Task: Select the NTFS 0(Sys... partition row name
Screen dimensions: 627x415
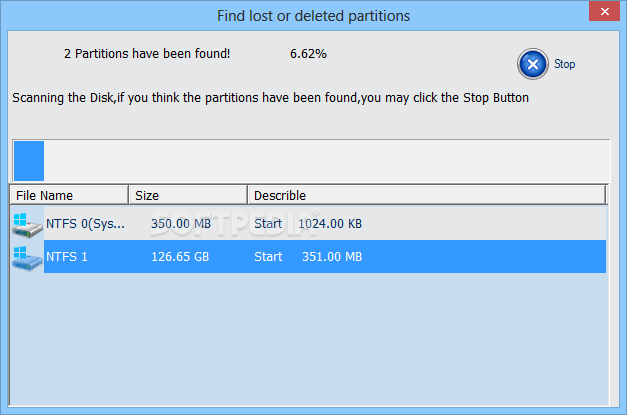Action: tap(85, 223)
